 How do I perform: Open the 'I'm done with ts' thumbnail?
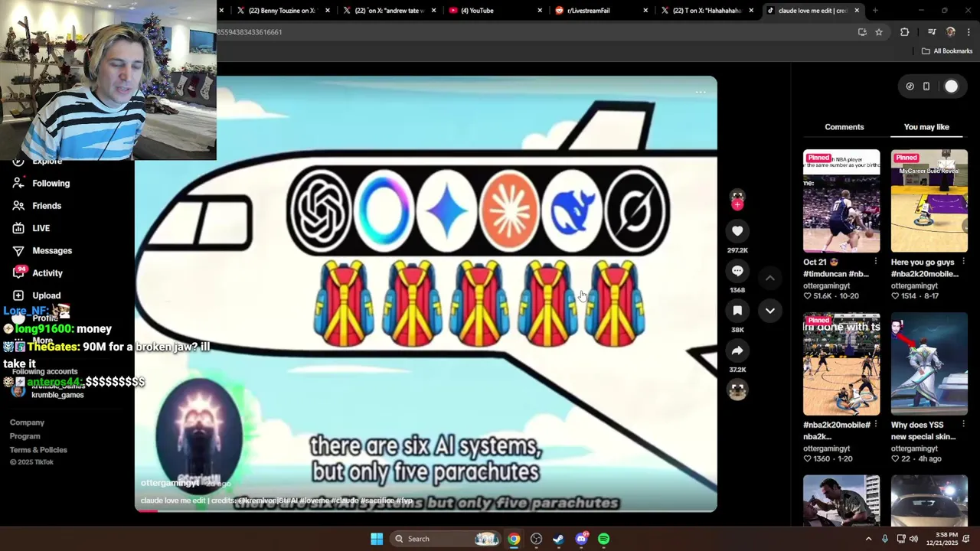tap(841, 364)
